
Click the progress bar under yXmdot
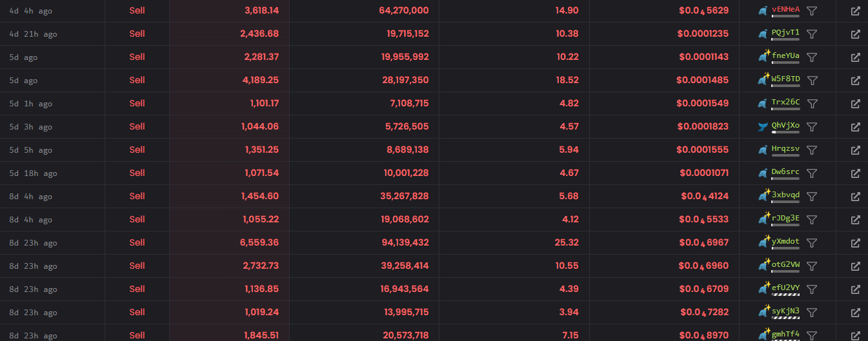coord(785,248)
